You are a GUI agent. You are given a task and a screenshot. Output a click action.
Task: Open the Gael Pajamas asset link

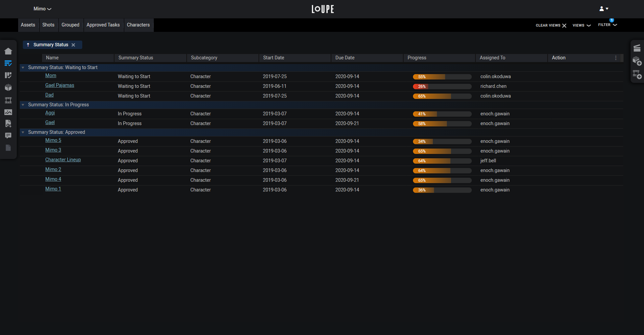[x=60, y=86]
